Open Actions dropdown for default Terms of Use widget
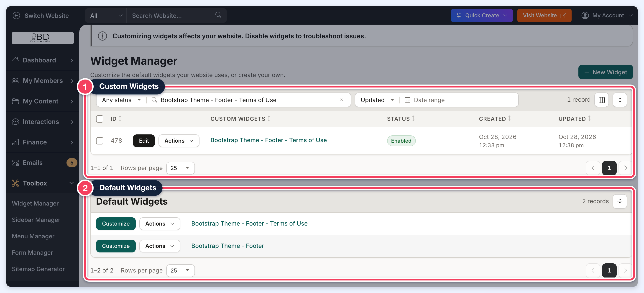The height and width of the screenshot is (293, 644). pos(160,224)
